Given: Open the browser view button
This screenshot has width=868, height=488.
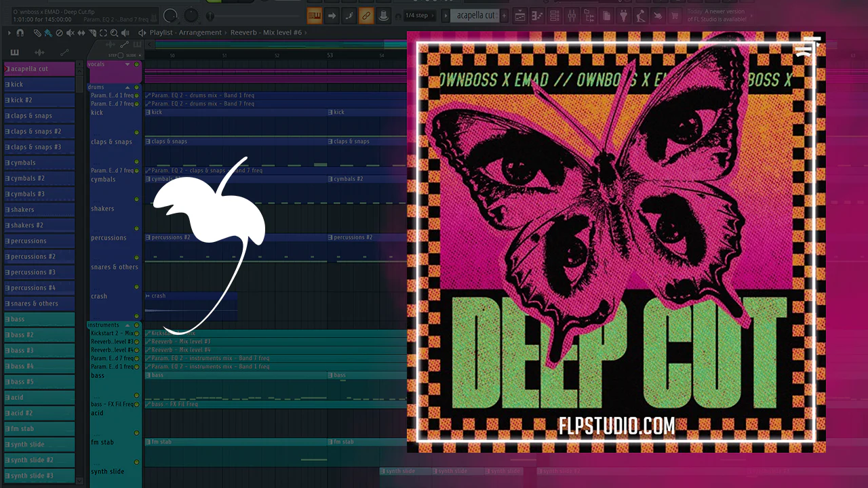Looking at the screenshot, I should click(589, 16).
